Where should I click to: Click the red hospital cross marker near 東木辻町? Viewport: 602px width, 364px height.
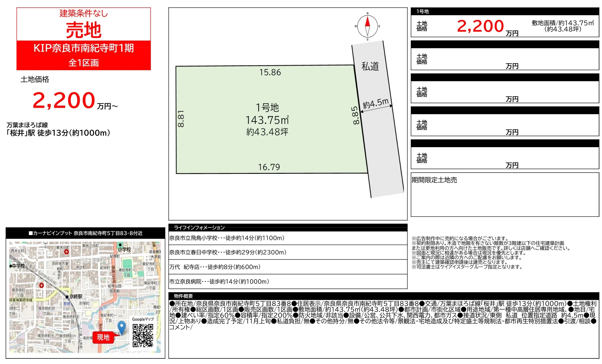pyautogui.click(x=66, y=252)
